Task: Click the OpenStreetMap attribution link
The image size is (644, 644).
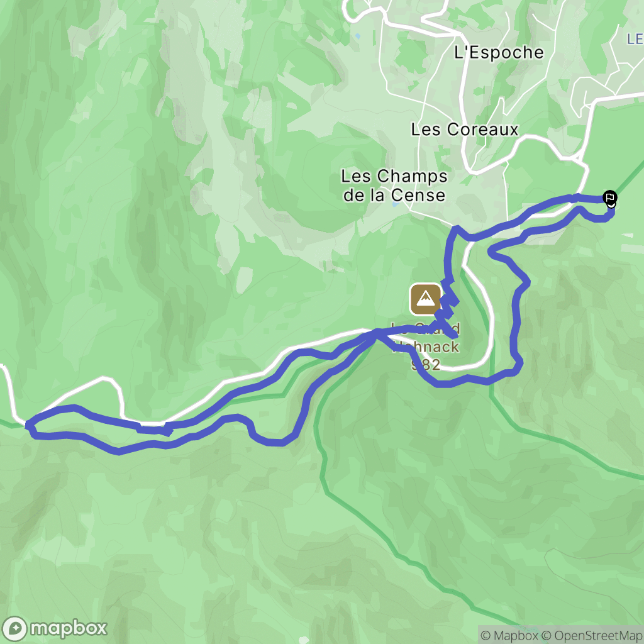Action: (x=592, y=635)
